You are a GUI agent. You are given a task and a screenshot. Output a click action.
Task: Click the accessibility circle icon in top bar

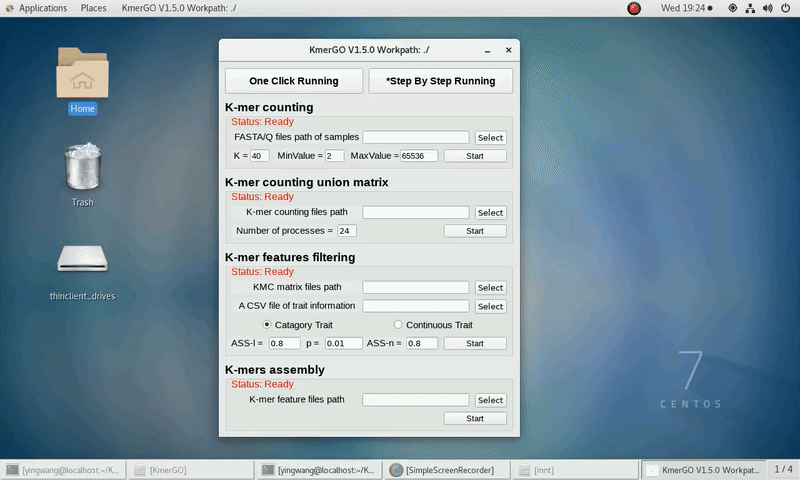point(732,8)
